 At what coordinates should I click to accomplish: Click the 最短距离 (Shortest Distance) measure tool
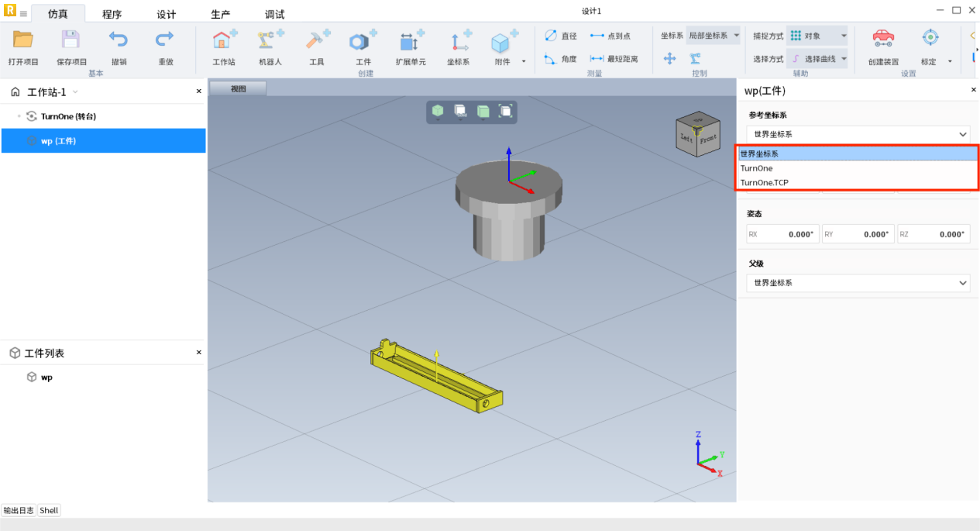coord(614,59)
